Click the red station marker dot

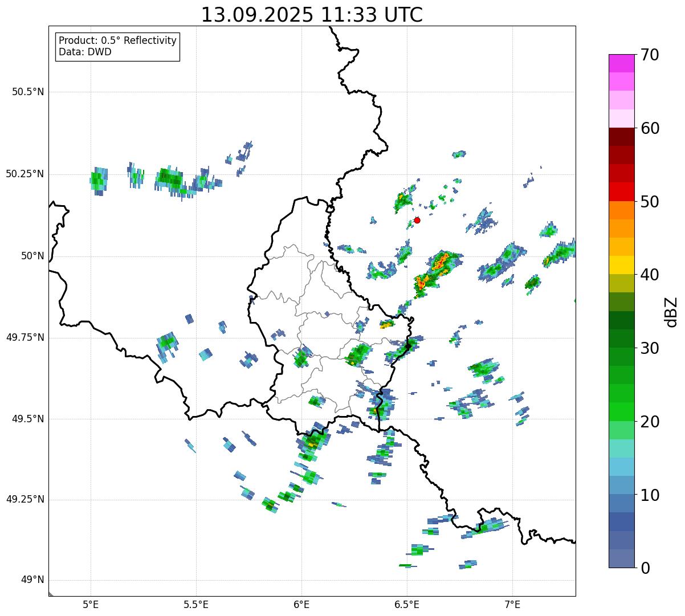[417, 220]
